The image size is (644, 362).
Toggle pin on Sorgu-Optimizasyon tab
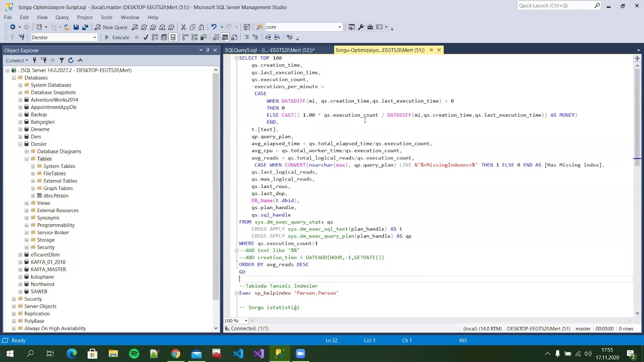pos(431,50)
